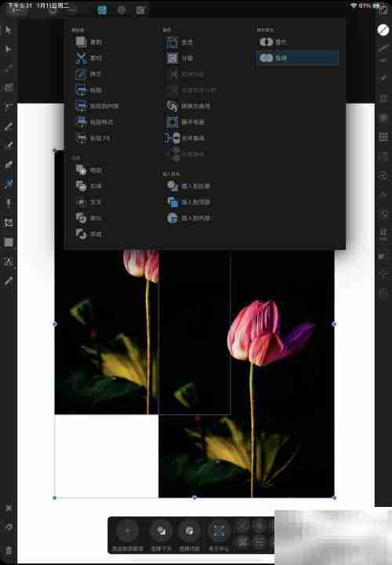Choose 粘贴样式 (Paste Style)

coord(94,122)
